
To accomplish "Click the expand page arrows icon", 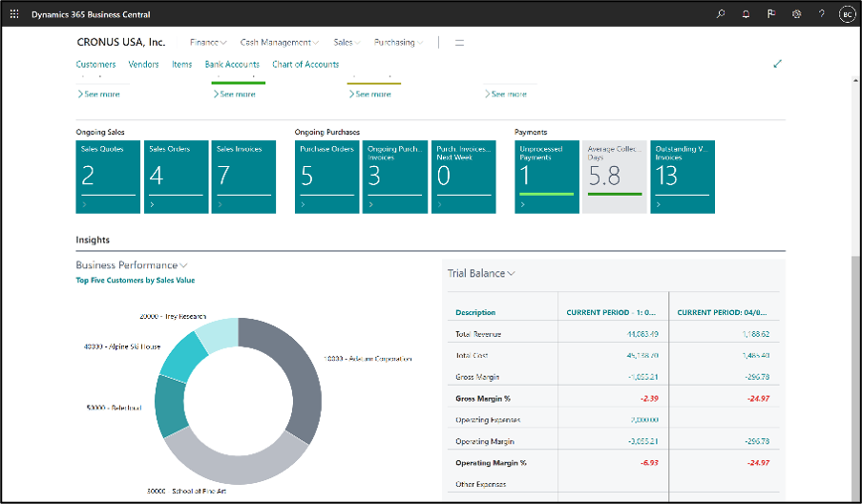I will [x=778, y=64].
